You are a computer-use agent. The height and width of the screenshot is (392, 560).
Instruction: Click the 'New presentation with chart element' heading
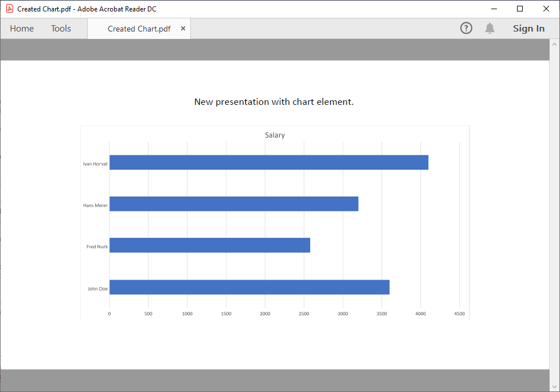[274, 102]
